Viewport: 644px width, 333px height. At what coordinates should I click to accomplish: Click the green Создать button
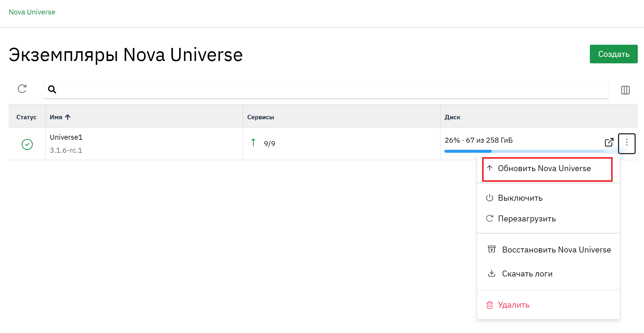pos(614,54)
